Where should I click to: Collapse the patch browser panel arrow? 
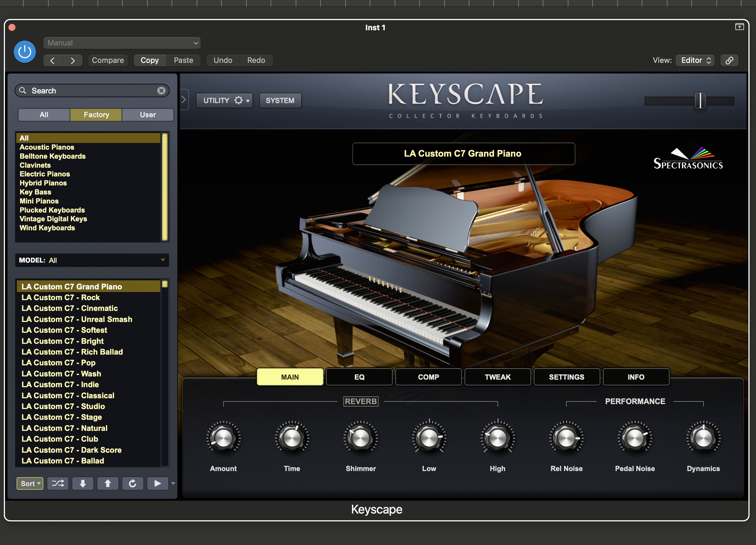[184, 100]
